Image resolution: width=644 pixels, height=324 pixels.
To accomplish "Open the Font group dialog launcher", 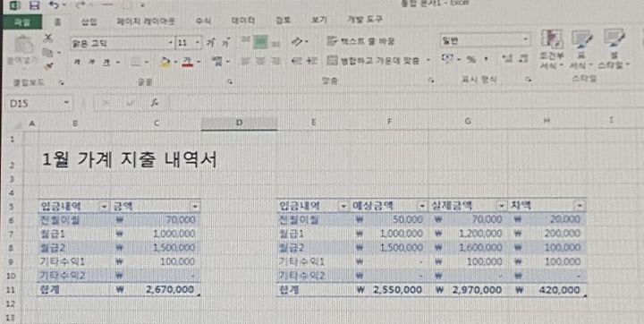I will point(230,82).
